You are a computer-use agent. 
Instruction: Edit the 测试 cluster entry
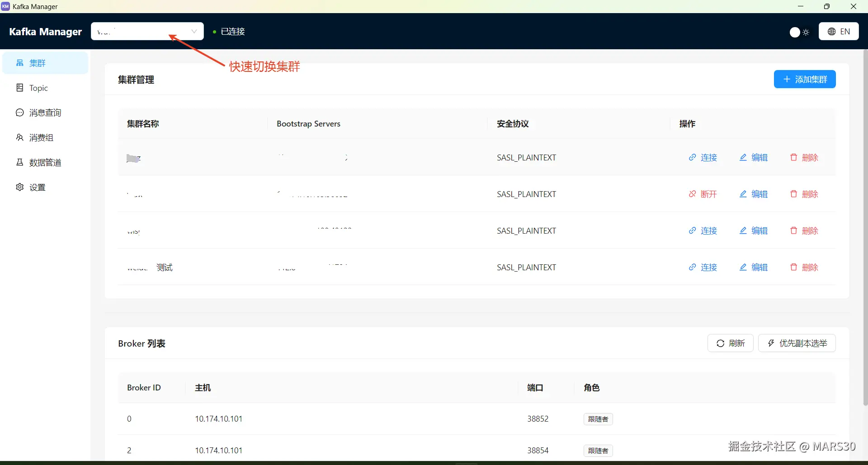(x=754, y=267)
